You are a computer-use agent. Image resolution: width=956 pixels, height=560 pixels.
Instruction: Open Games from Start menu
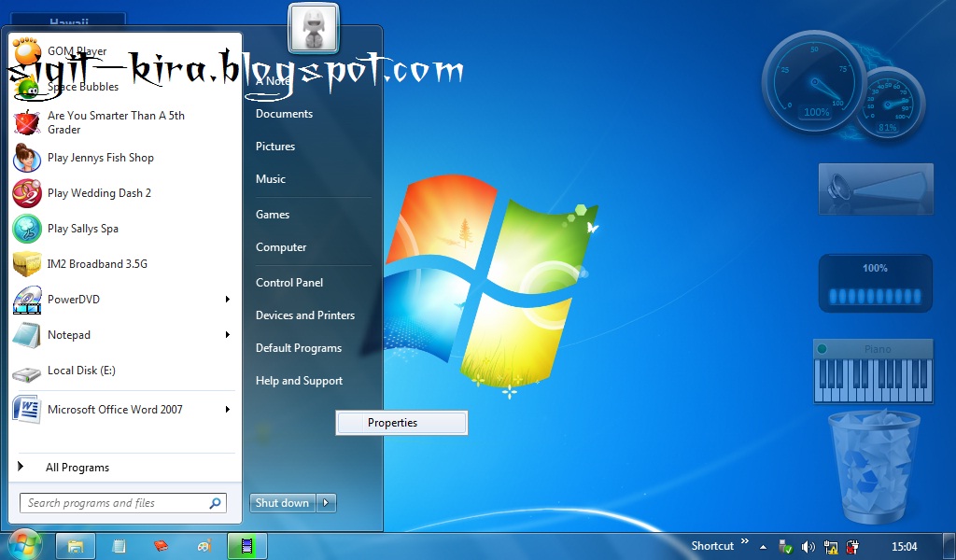[273, 215]
